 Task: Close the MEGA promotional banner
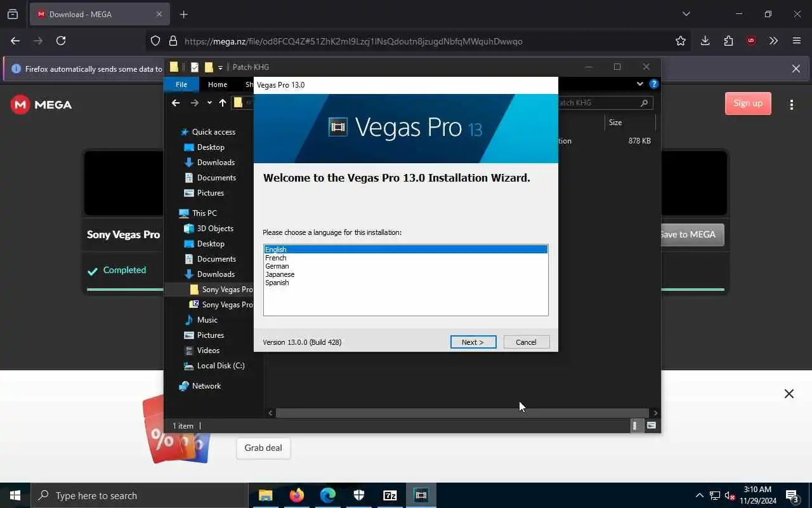789,394
